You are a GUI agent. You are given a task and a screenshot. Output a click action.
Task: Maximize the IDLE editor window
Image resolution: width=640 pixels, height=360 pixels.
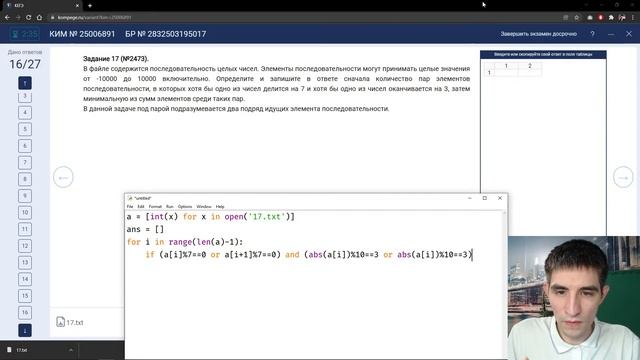484,198
